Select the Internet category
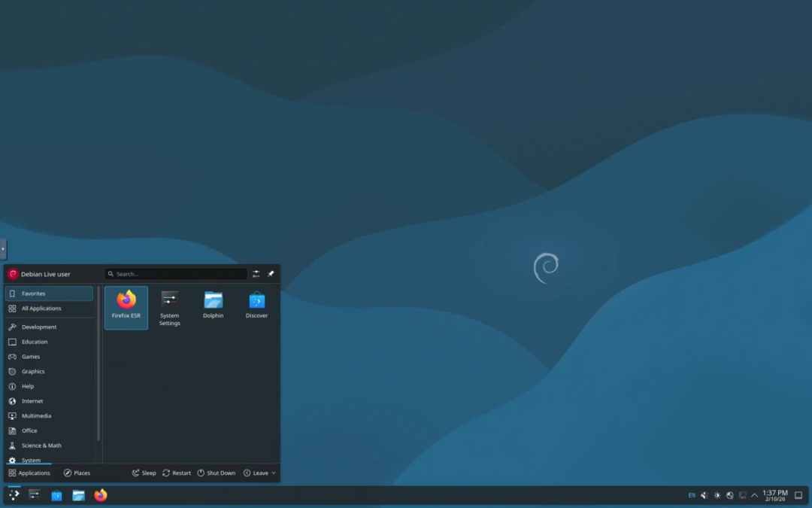The image size is (812, 508). click(49, 401)
